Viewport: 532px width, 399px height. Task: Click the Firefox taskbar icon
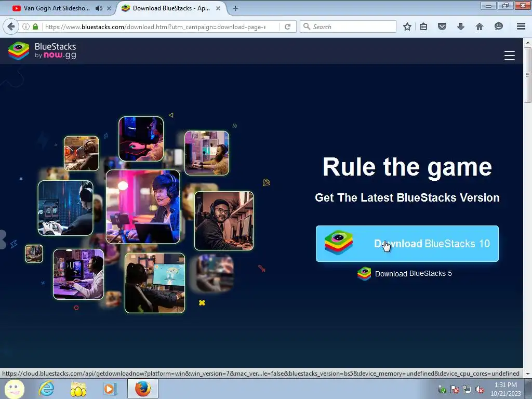tap(143, 389)
